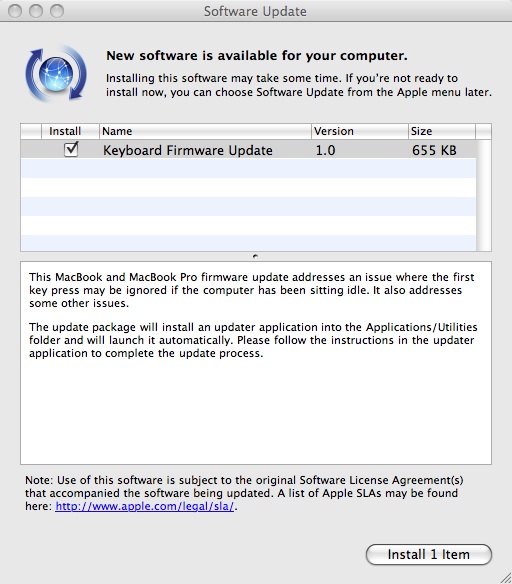This screenshot has width=512, height=584.
Task: Click the 1.0 version cell
Action: [325, 150]
